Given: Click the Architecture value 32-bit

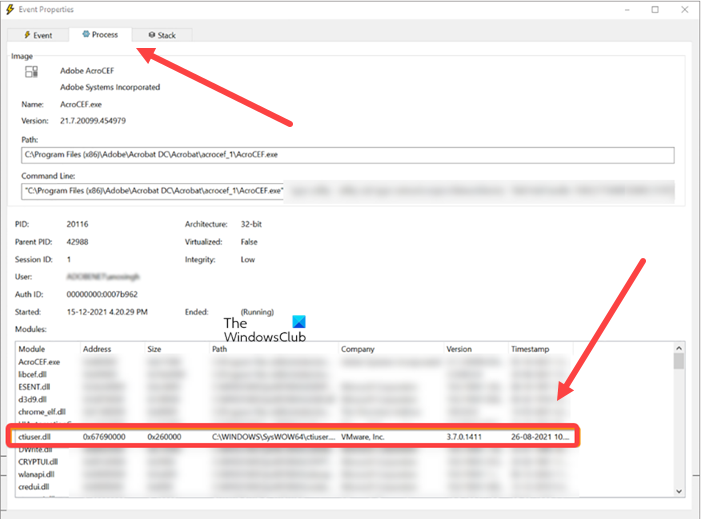Looking at the screenshot, I should pyautogui.click(x=251, y=224).
